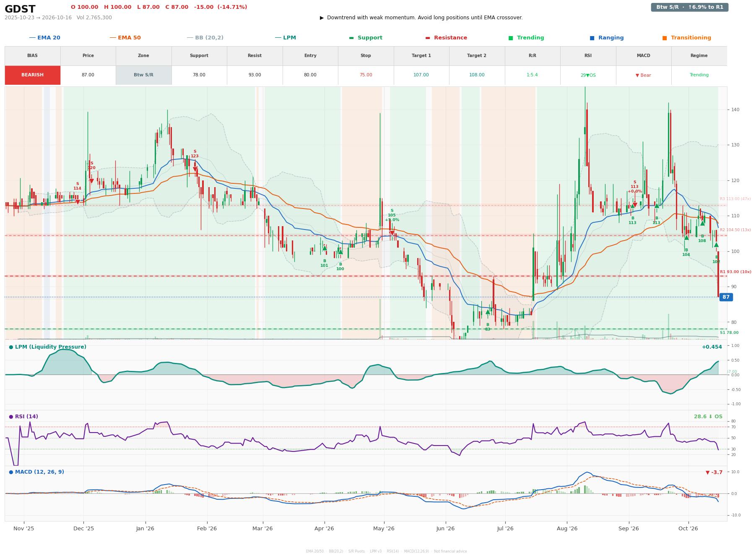Click the top-right Btw S/R 6.9% to R1 badge
Image resolution: width=756 pixels, height=558 pixels.
690,7
